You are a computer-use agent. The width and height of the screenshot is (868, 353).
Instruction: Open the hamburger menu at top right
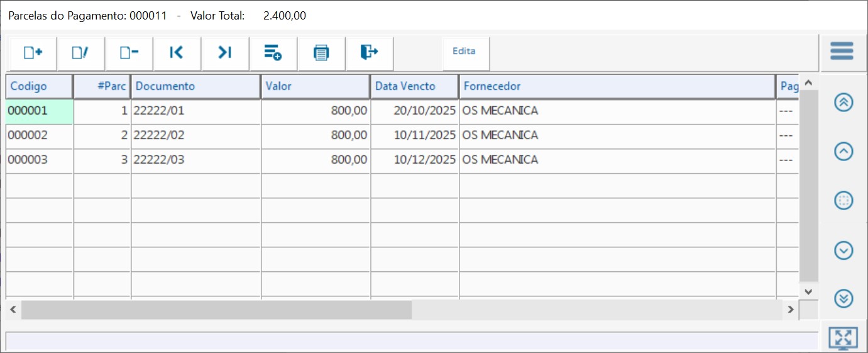click(x=842, y=51)
